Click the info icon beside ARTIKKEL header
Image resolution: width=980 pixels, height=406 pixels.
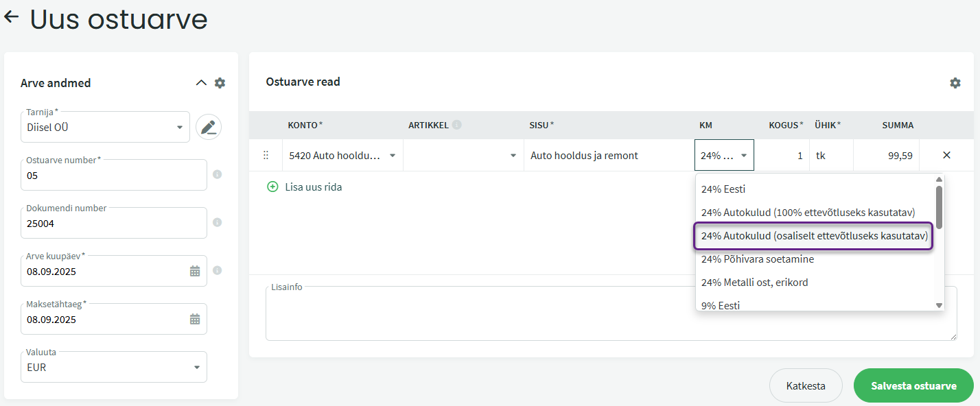457,125
